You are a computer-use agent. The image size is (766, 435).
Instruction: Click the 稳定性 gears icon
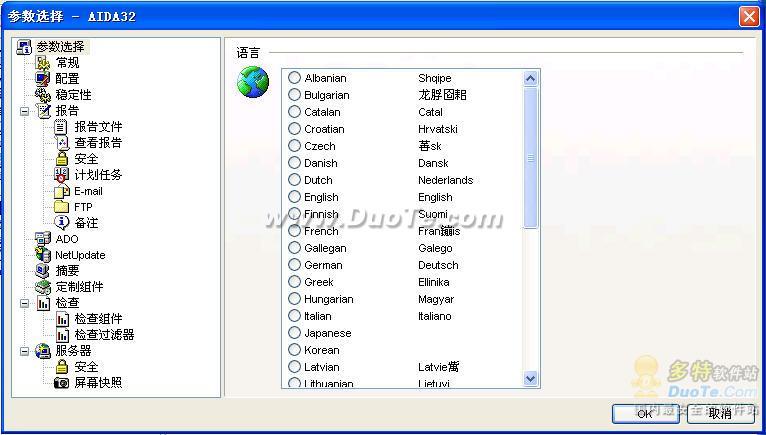[43, 95]
